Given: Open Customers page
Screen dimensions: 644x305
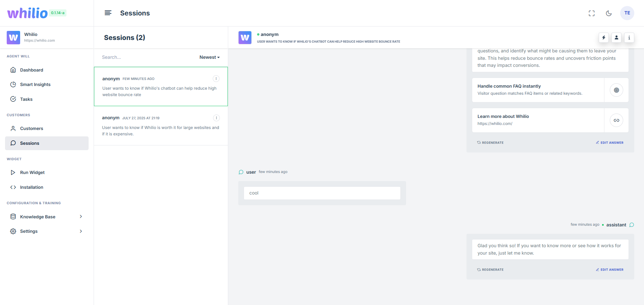Looking at the screenshot, I should pos(47,128).
